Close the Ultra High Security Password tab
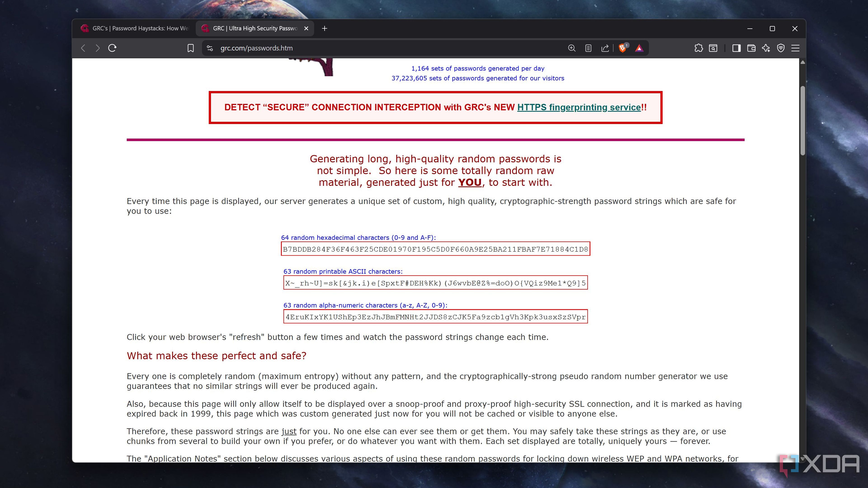This screenshot has height=488, width=868. tap(306, 28)
